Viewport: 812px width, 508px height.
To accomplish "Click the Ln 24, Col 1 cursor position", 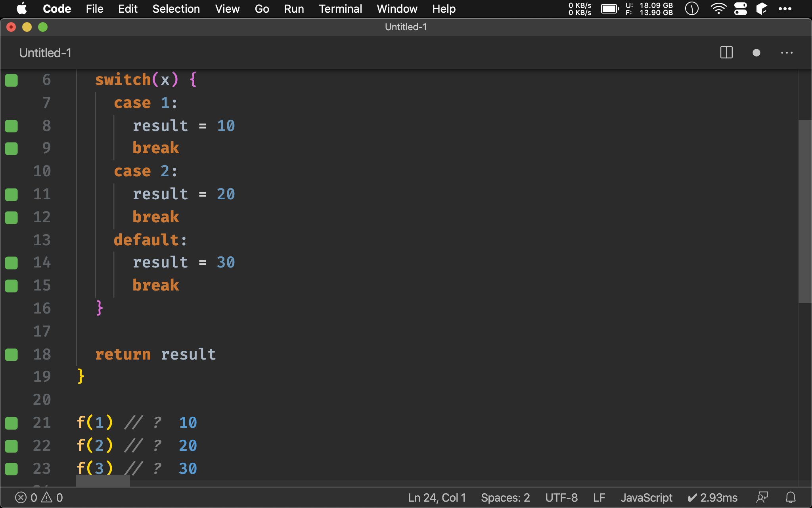I will coord(437,497).
